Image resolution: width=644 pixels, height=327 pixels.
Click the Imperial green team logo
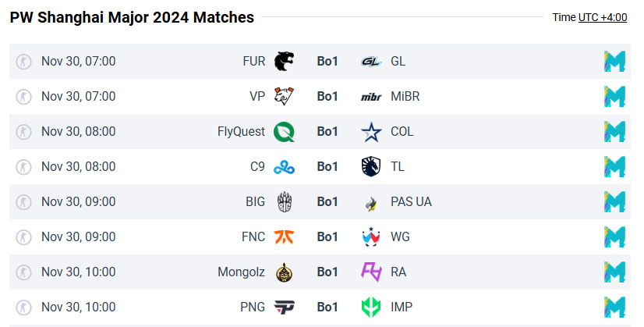[370, 307]
